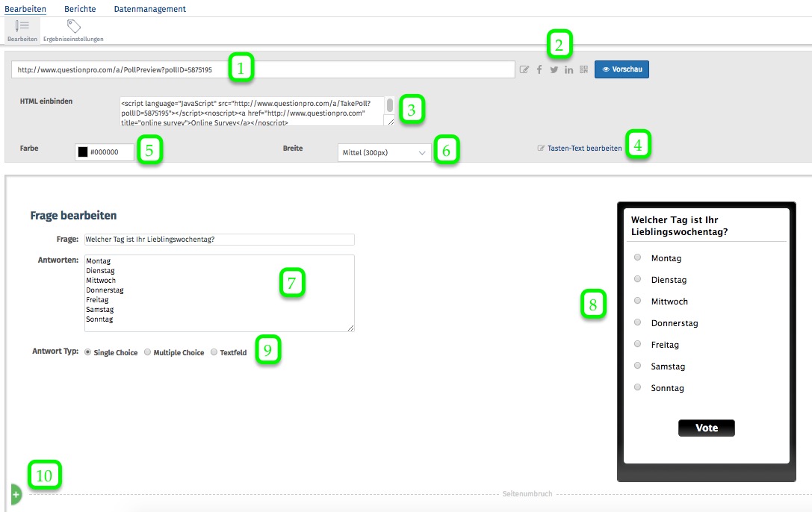Open the Bearbeiten top menu tab
Image resolution: width=812 pixels, height=512 pixels.
pyautogui.click(x=25, y=9)
